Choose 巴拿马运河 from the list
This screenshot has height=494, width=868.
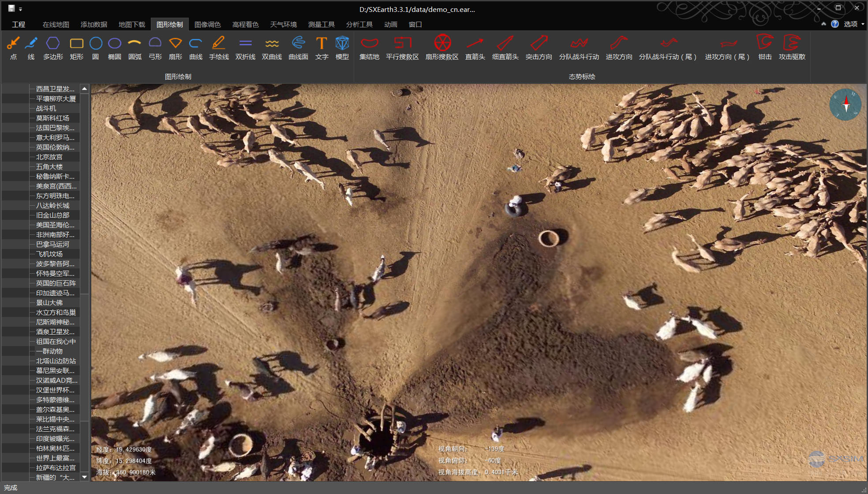[x=52, y=245]
